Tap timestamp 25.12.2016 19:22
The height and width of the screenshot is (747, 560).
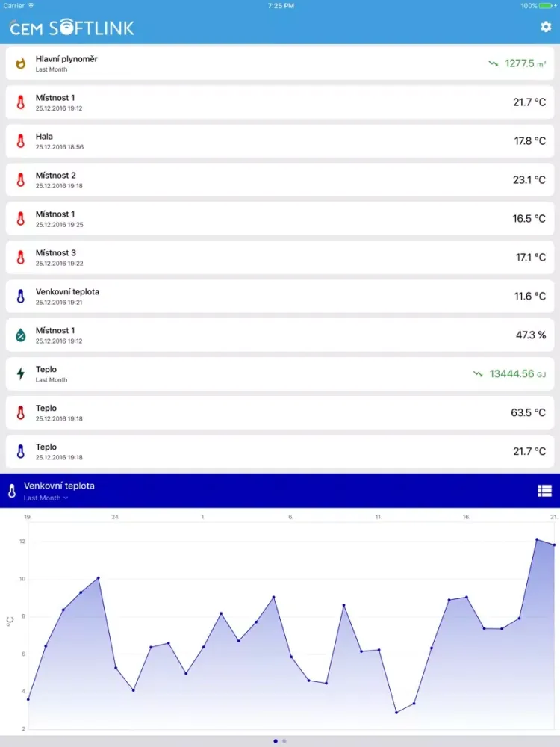pyautogui.click(x=60, y=264)
